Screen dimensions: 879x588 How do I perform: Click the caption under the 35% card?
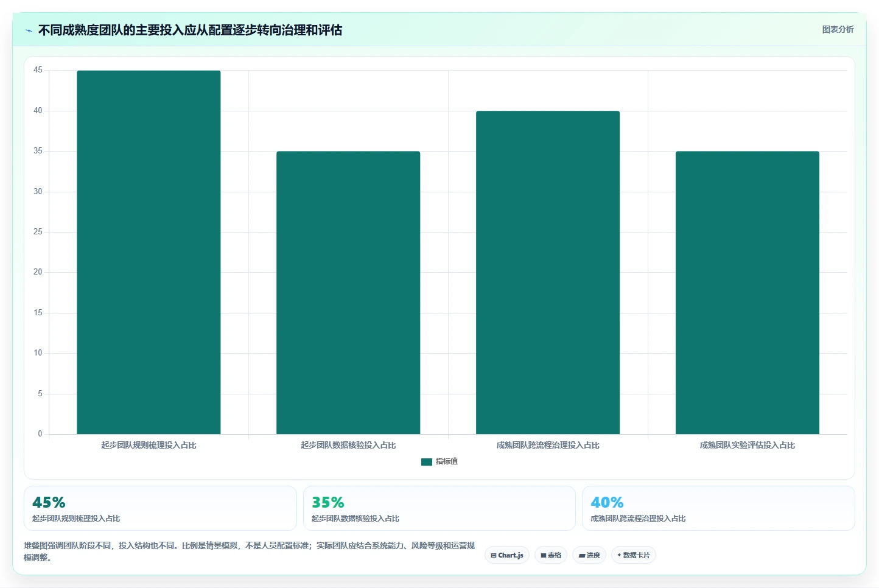pos(355,519)
